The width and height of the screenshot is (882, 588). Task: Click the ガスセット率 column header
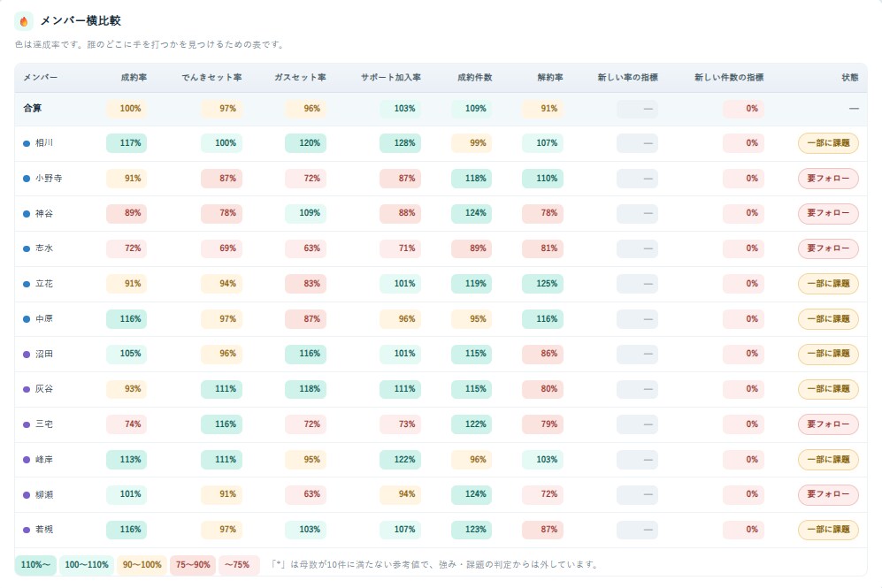[301, 78]
